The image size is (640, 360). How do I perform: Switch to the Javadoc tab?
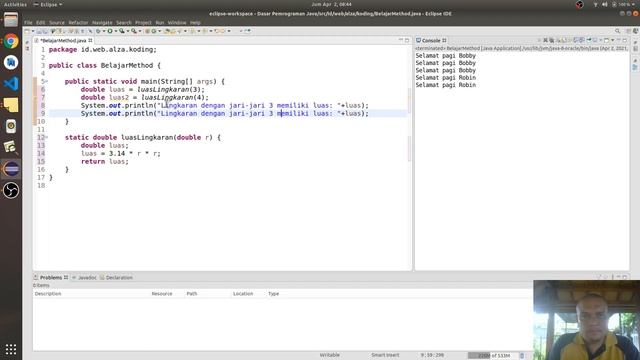(x=84, y=278)
